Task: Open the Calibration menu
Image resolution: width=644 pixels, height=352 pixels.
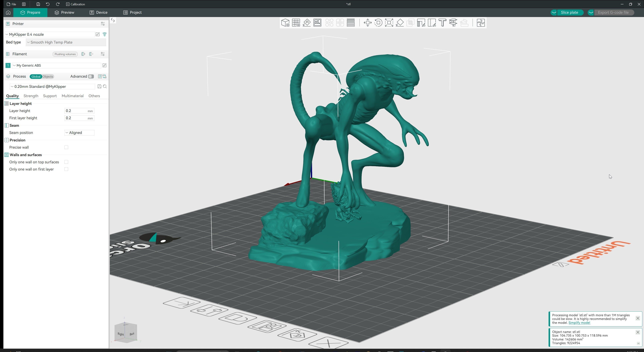Action: tap(76, 4)
